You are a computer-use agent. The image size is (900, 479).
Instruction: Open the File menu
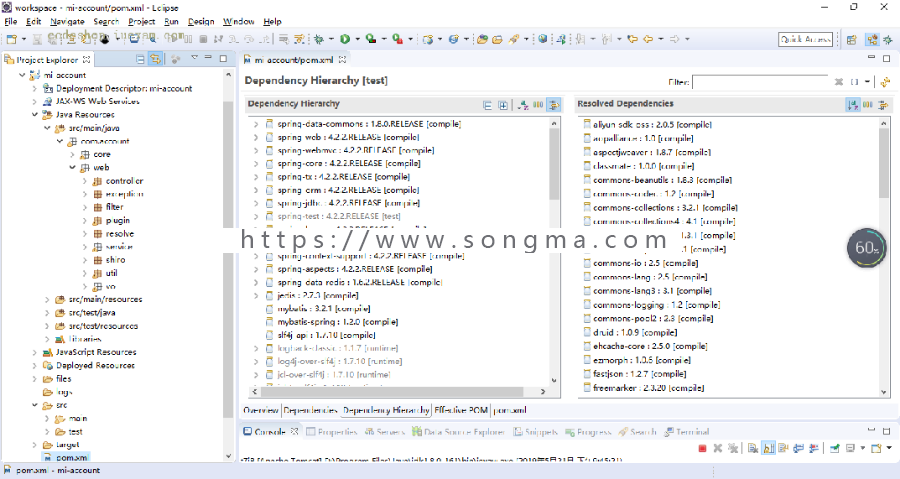[11, 21]
